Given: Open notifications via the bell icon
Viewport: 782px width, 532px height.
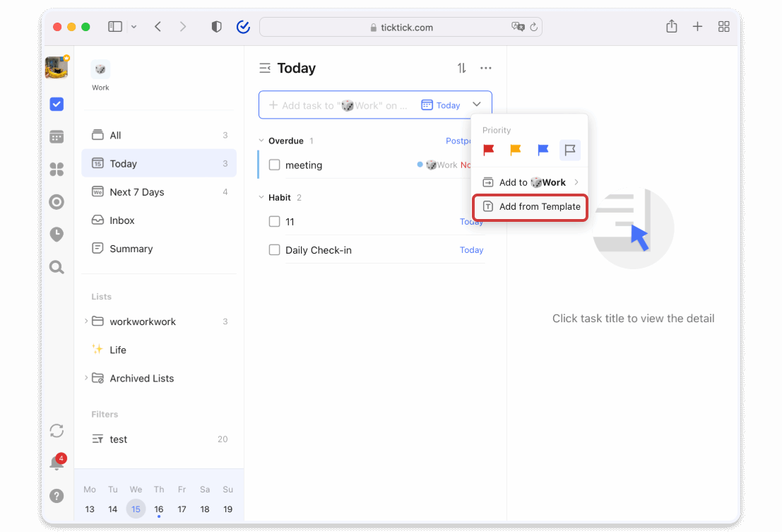Looking at the screenshot, I should click(57, 461).
